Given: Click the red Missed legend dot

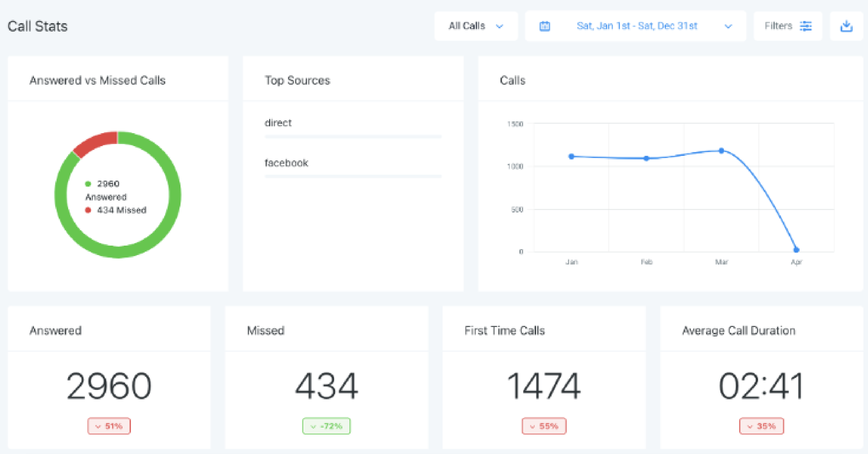Looking at the screenshot, I should click(x=88, y=210).
